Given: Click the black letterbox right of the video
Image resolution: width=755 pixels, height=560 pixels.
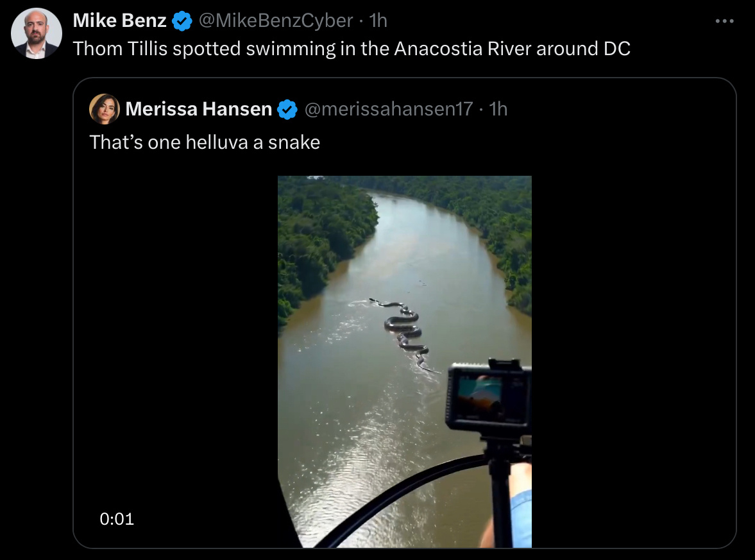Looking at the screenshot, I should point(632,362).
